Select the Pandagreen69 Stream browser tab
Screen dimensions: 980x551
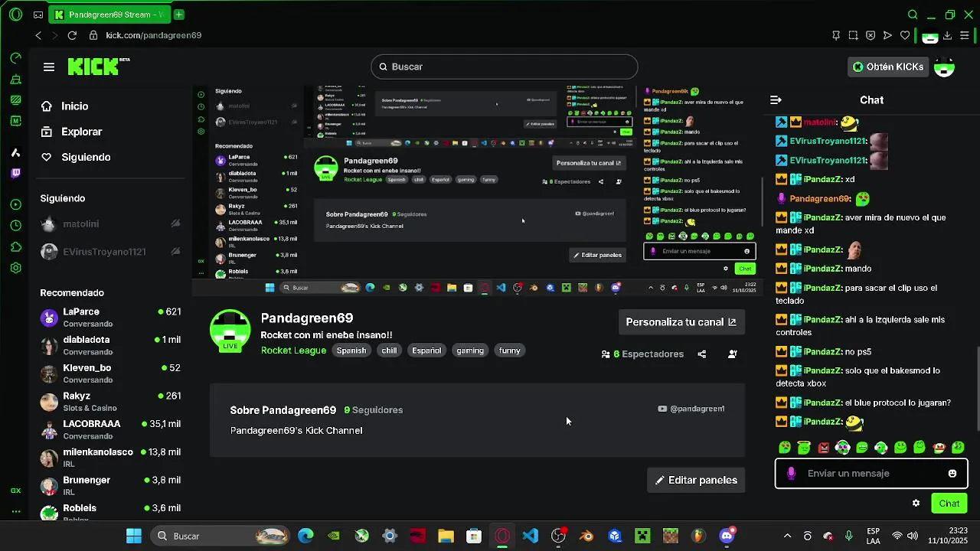click(x=109, y=15)
